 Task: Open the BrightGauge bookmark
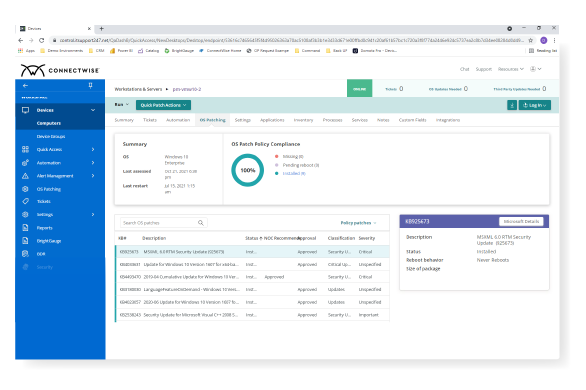click(x=179, y=51)
